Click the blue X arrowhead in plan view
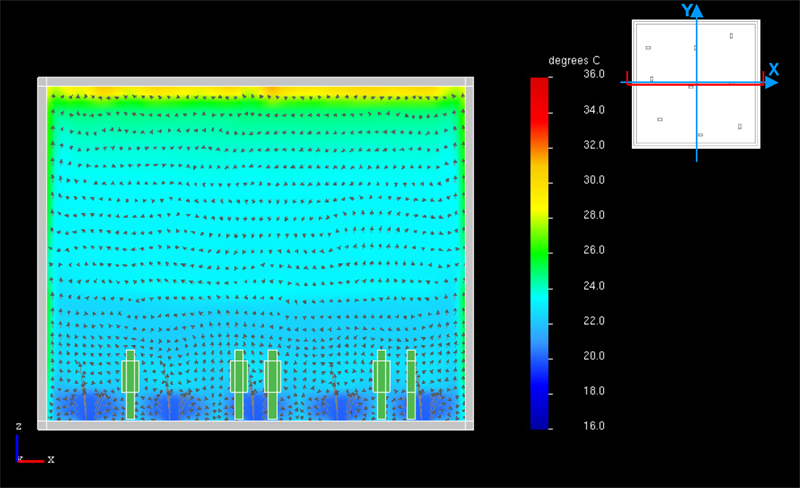The height and width of the screenshot is (488, 800). pos(772,82)
